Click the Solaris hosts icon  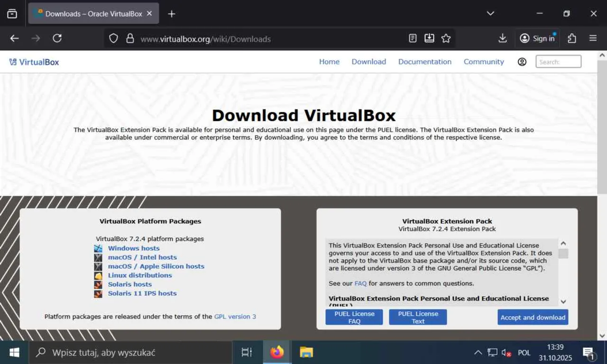click(x=98, y=284)
